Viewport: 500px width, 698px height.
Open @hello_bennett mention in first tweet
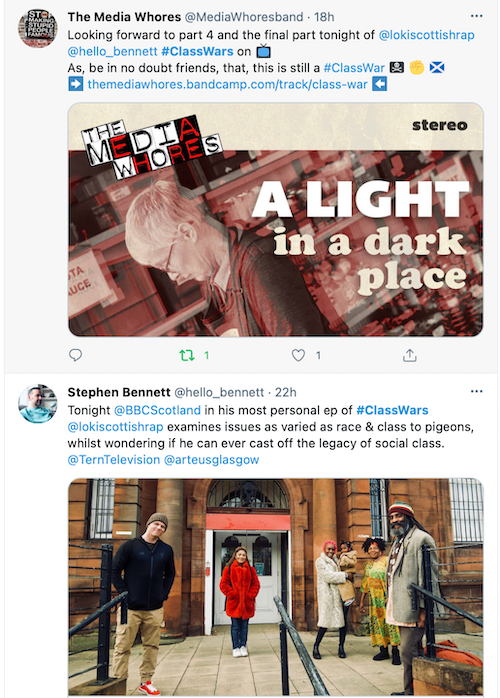pos(113,51)
